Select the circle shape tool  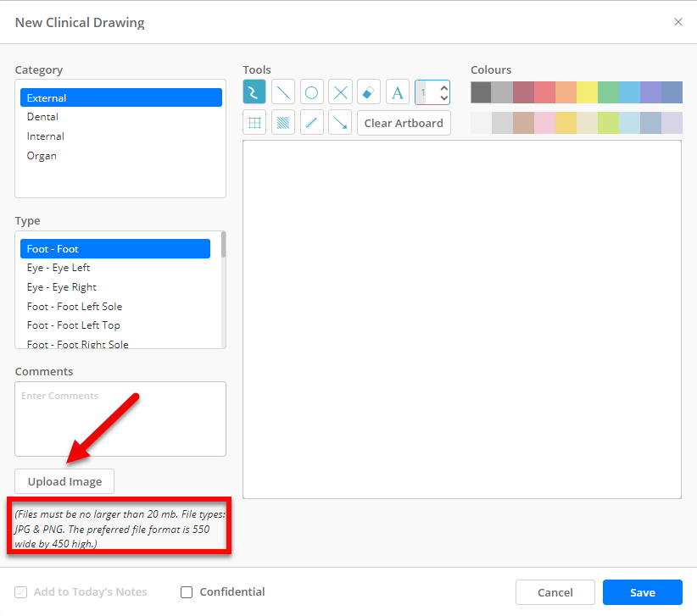[x=311, y=92]
